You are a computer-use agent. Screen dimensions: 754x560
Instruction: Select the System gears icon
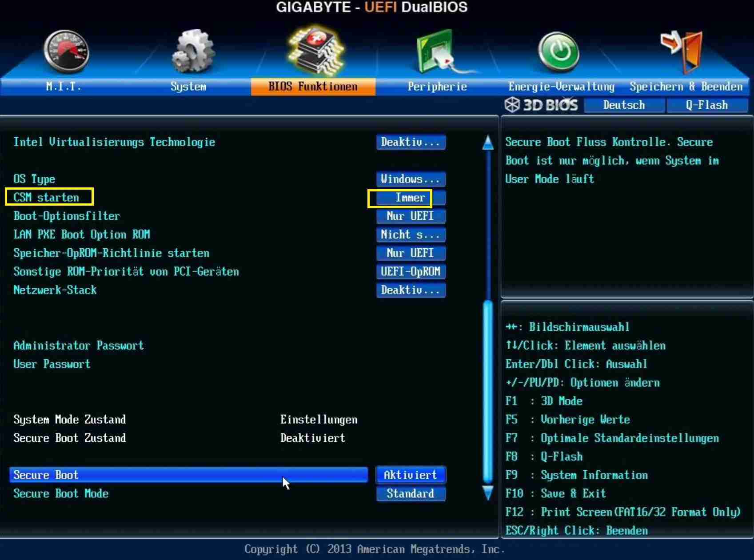pyautogui.click(x=193, y=51)
